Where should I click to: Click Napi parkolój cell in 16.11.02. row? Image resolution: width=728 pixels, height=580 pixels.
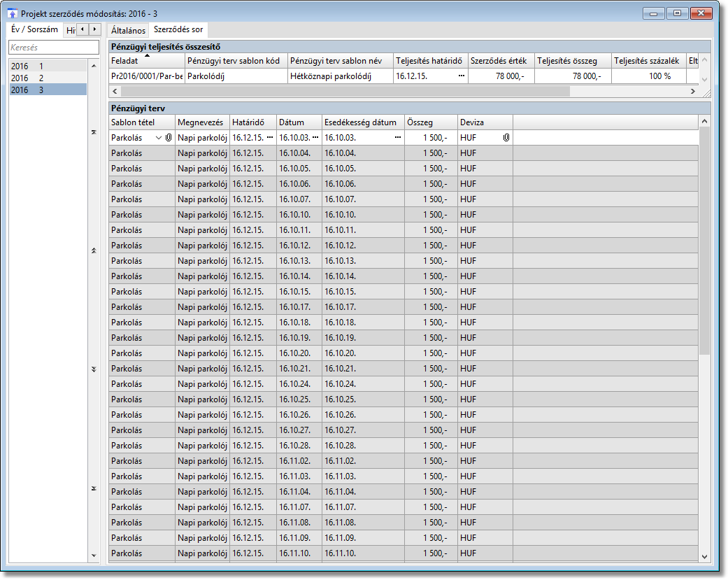(202, 460)
